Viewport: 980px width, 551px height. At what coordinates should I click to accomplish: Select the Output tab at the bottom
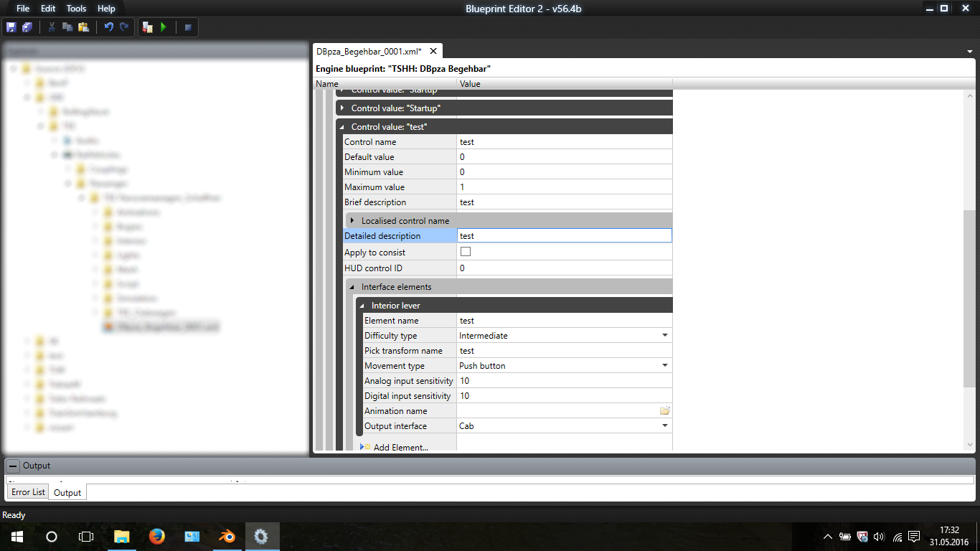[x=67, y=493]
